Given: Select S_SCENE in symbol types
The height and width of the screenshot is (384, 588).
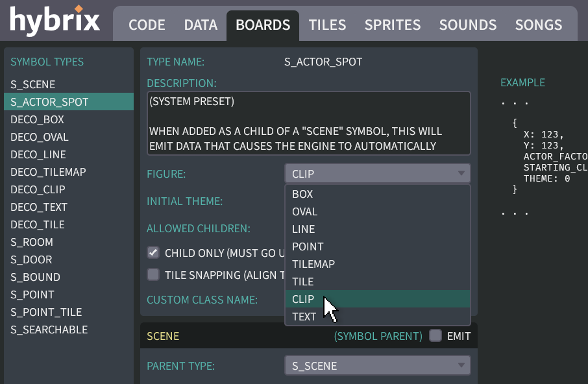Looking at the screenshot, I should [33, 84].
